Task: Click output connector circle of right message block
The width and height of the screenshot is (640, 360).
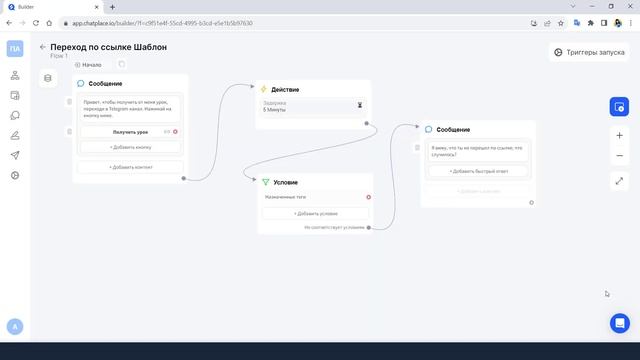Action: [531, 202]
